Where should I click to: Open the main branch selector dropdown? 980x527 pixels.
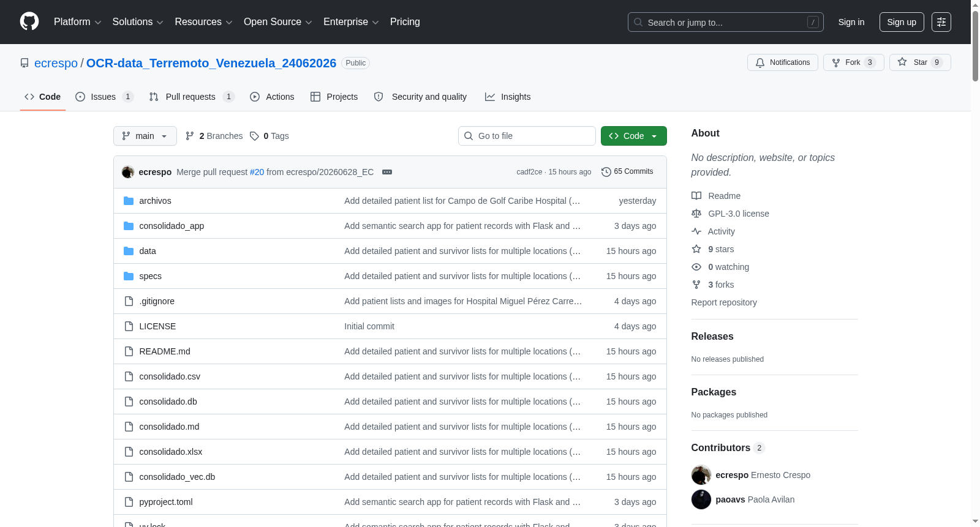tap(145, 136)
